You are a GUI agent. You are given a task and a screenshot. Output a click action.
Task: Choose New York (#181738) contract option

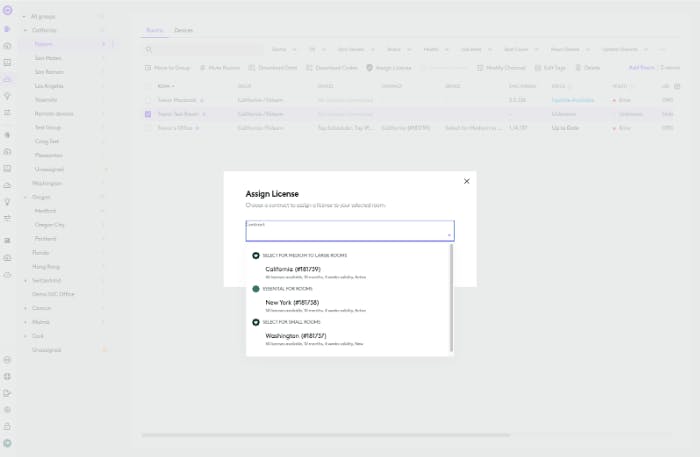[x=293, y=302]
